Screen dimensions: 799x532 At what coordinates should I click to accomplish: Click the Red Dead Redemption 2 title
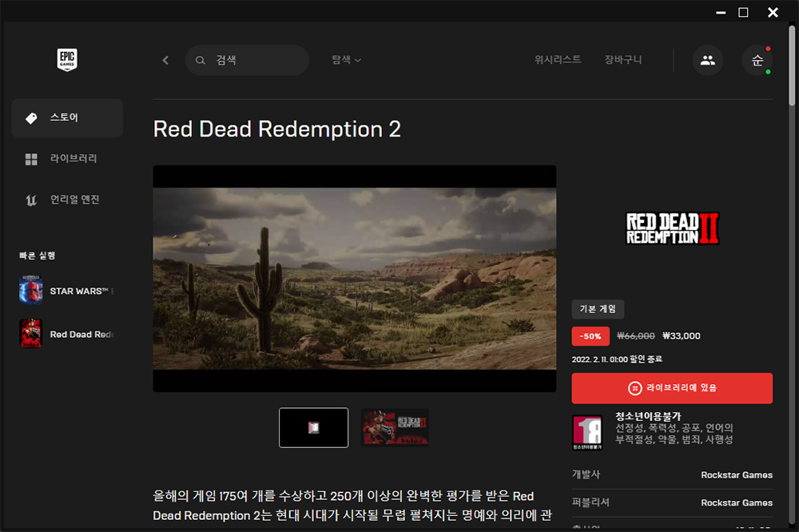pos(276,129)
